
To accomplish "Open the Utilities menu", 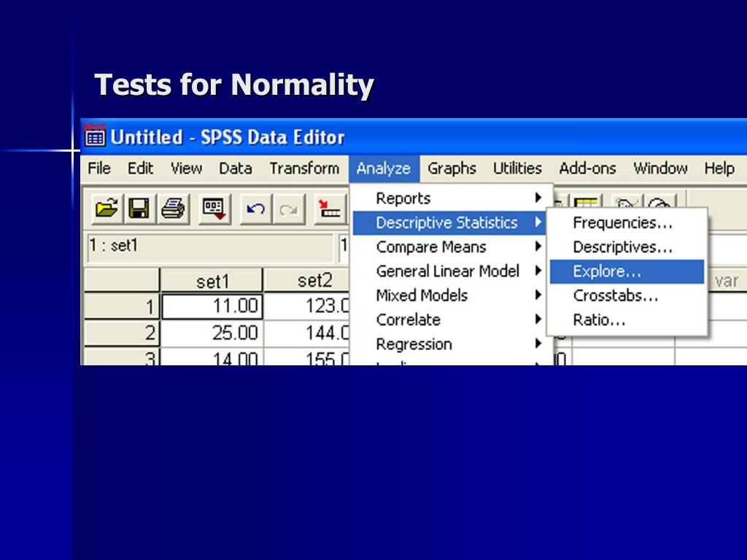I will pos(517,168).
